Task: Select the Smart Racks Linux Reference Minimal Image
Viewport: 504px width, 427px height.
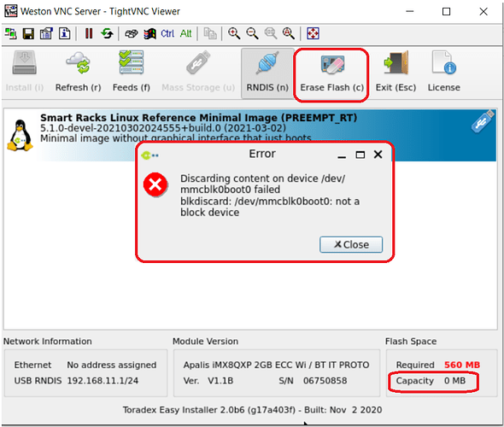Action: (250, 135)
